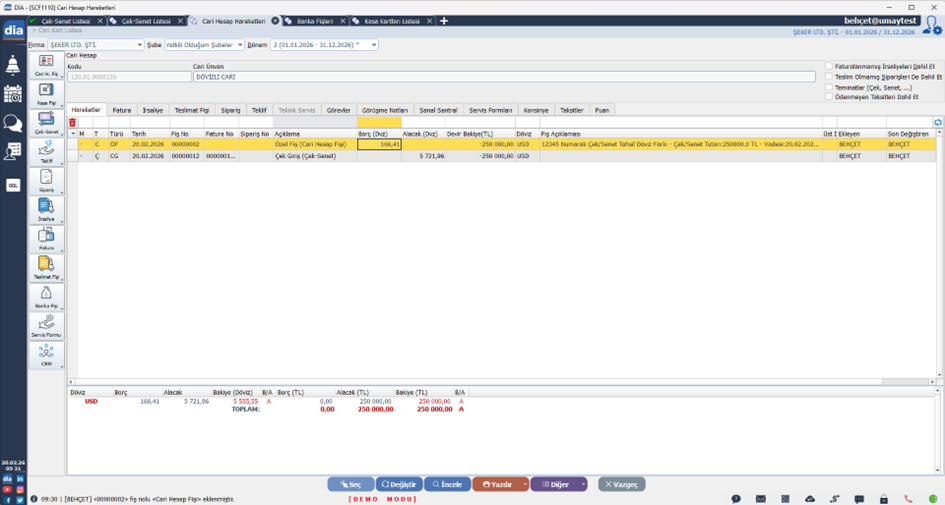Expand the Yazdır button dropdown arrow
The image size is (945, 505).
(x=522, y=484)
